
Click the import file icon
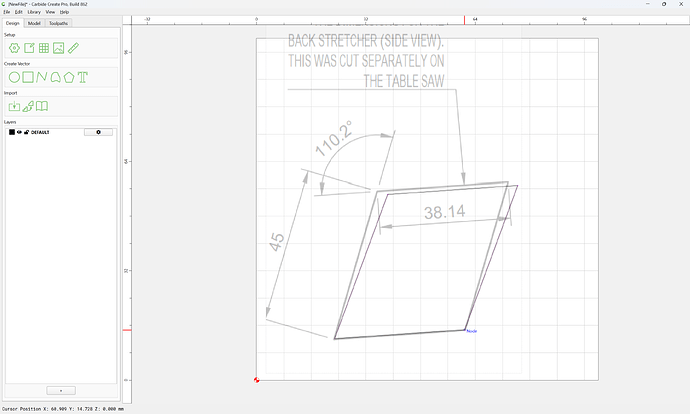point(15,106)
